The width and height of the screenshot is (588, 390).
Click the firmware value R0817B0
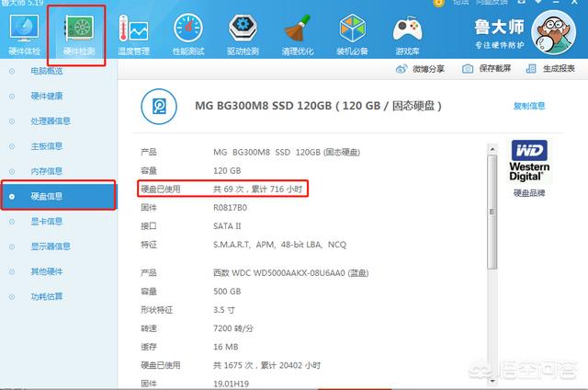(x=230, y=208)
